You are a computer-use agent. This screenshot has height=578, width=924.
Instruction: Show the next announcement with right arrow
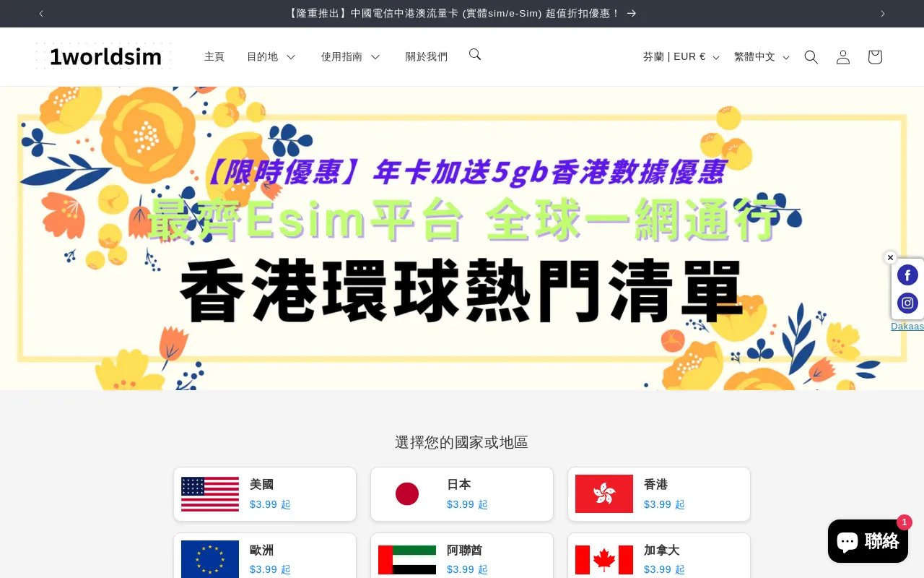[x=882, y=14]
